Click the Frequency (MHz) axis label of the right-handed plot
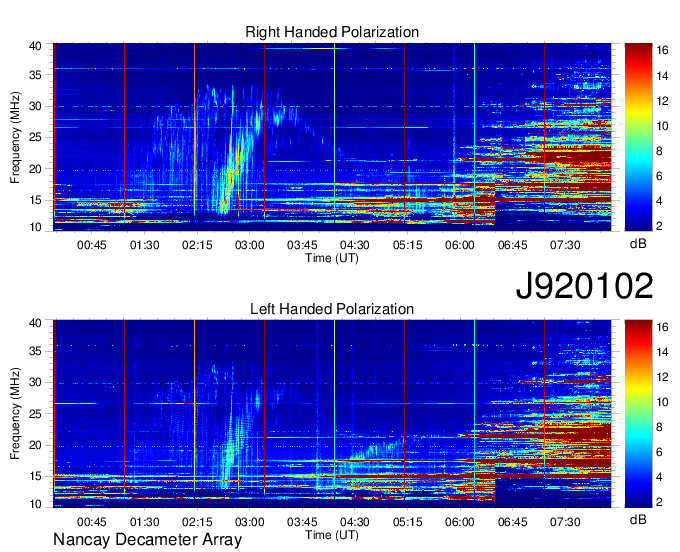Image resolution: width=680 pixels, height=552 pixels. click(x=15, y=137)
